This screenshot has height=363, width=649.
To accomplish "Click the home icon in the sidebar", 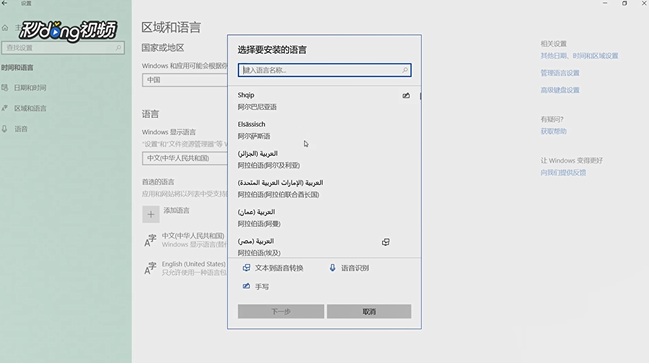I will point(5,28).
